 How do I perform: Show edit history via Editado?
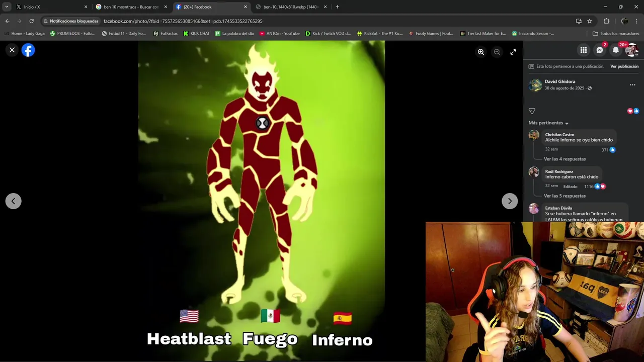(x=570, y=187)
